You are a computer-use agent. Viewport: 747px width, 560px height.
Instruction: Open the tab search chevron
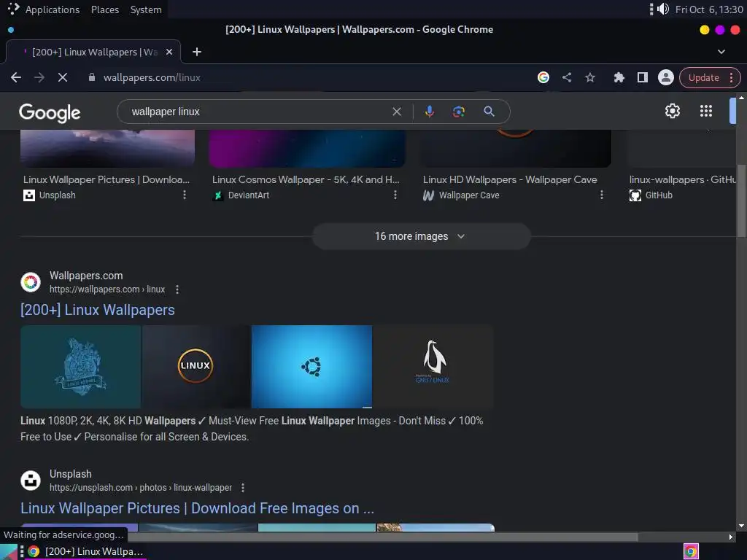pyautogui.click(x=721, y=52)
